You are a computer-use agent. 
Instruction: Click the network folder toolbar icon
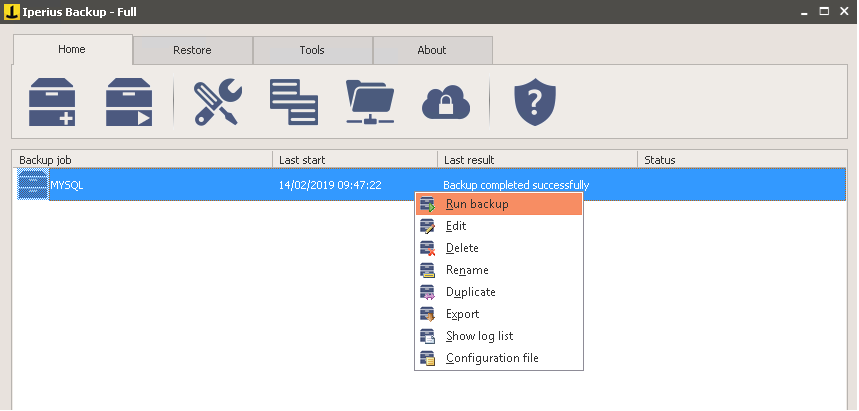click(x=370, y=102)
